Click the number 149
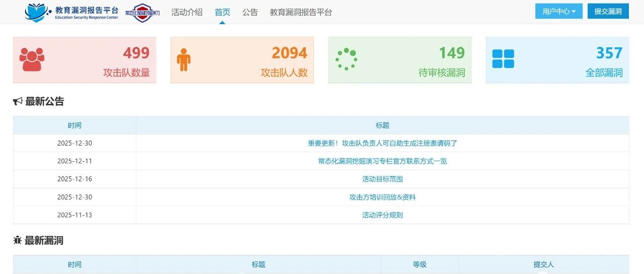The width and height of the screenshot is (644, 274). (x=452, y=53)
